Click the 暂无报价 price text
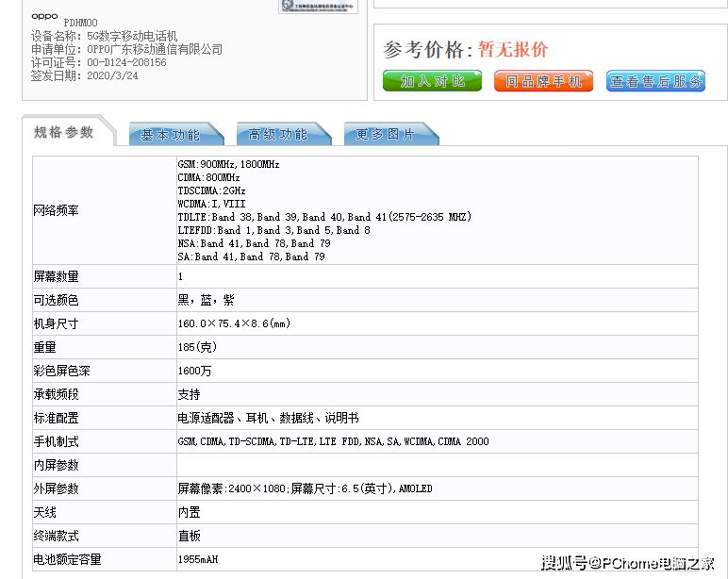The height and width of the screenshot is (579, 728). click(513, 49)
